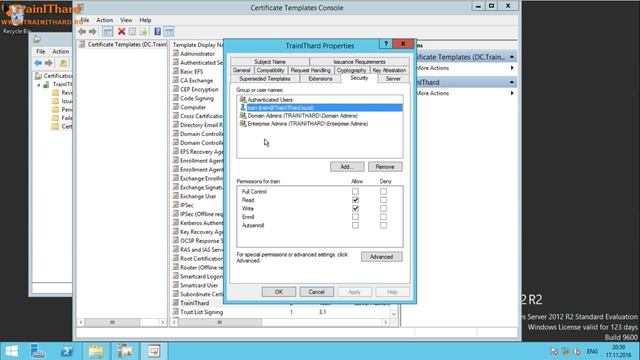Expand More Actions under Certificate Templates section
Viewport: 640px width, 360px height.
(512, 68)
